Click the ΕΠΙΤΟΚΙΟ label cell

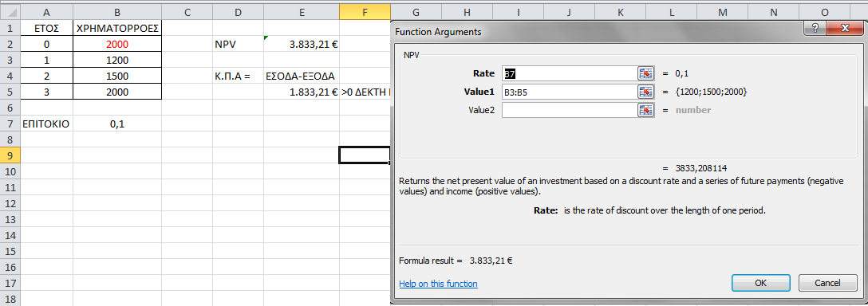pos(46,124)
